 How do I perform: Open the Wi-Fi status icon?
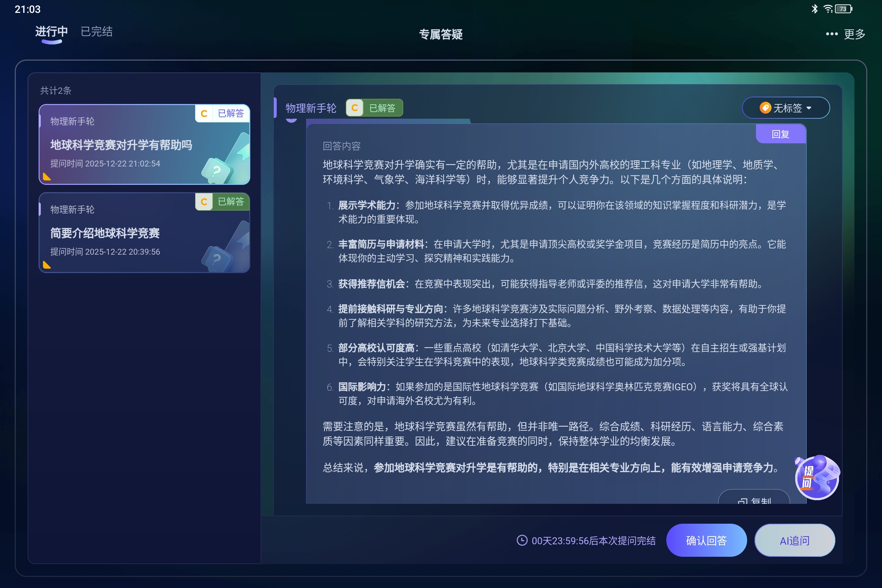[x=828, y=8]
